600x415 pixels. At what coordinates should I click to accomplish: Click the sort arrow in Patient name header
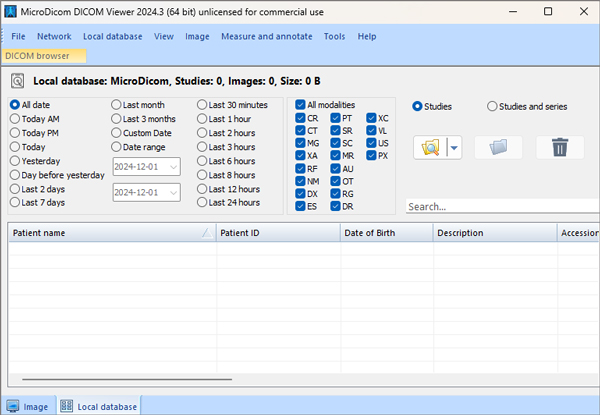tap(207, 233)
